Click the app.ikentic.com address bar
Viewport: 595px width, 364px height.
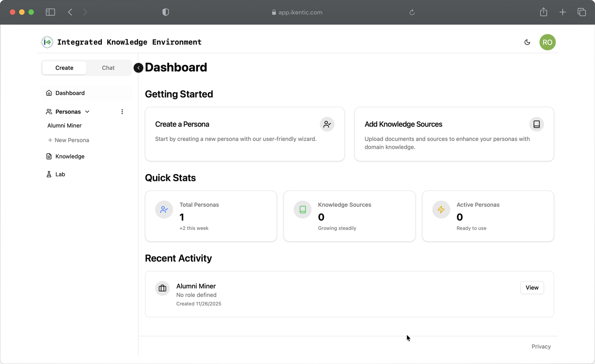tap(297, 12)
